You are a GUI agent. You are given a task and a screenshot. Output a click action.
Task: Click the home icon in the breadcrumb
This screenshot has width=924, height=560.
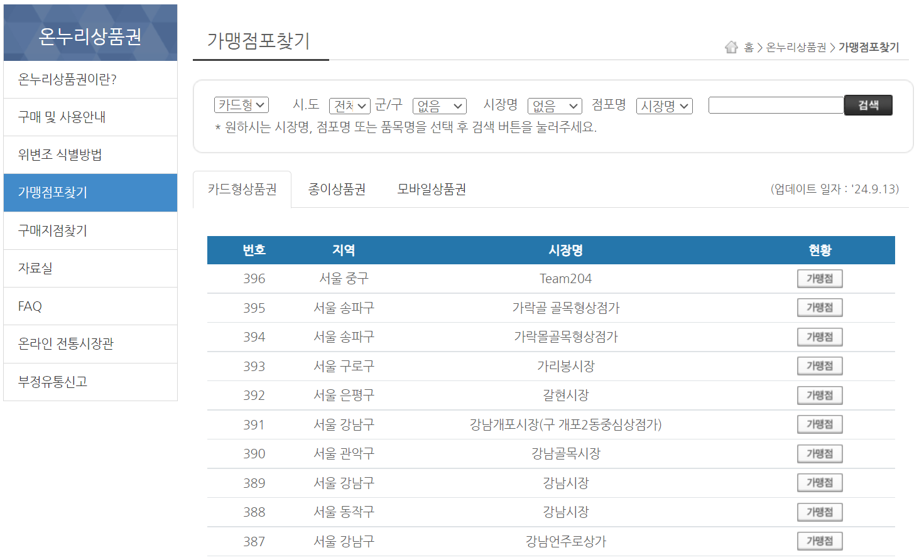coord(731,46)
